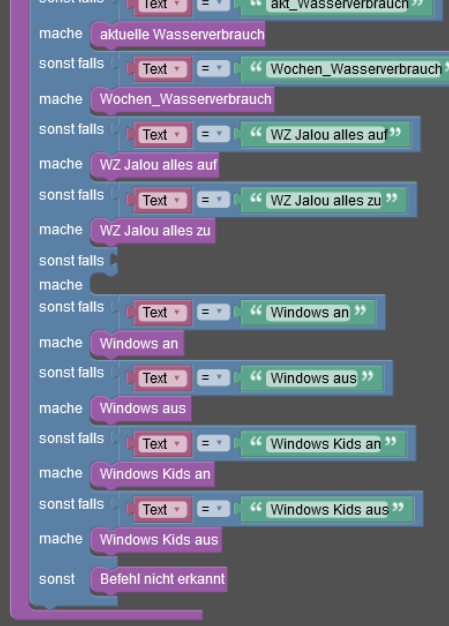Click the "mache" label before aktuelle Wasserverbrauch

(61, 34)
